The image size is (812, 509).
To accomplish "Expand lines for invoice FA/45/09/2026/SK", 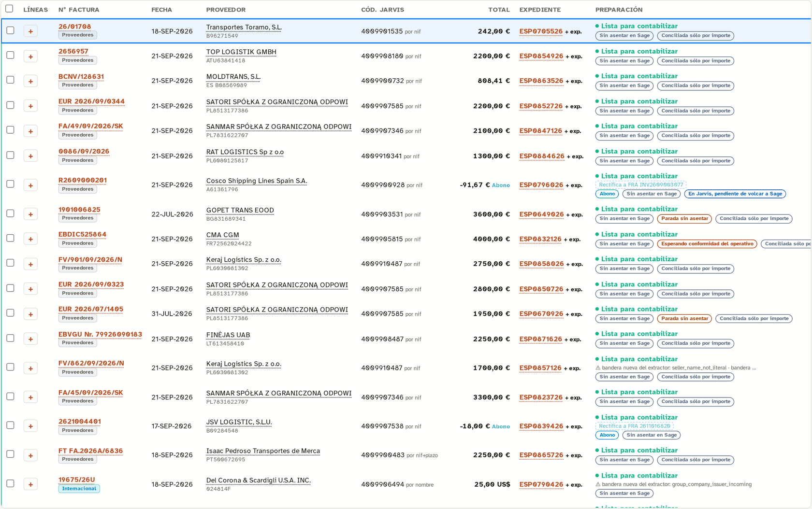I will click(30, 397).
